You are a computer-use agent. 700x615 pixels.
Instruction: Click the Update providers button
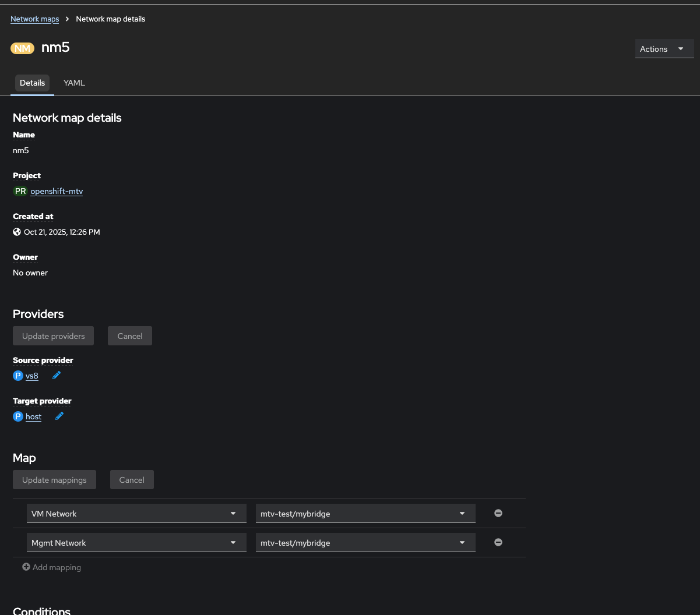pyautogui.click(x=53, y=336)
